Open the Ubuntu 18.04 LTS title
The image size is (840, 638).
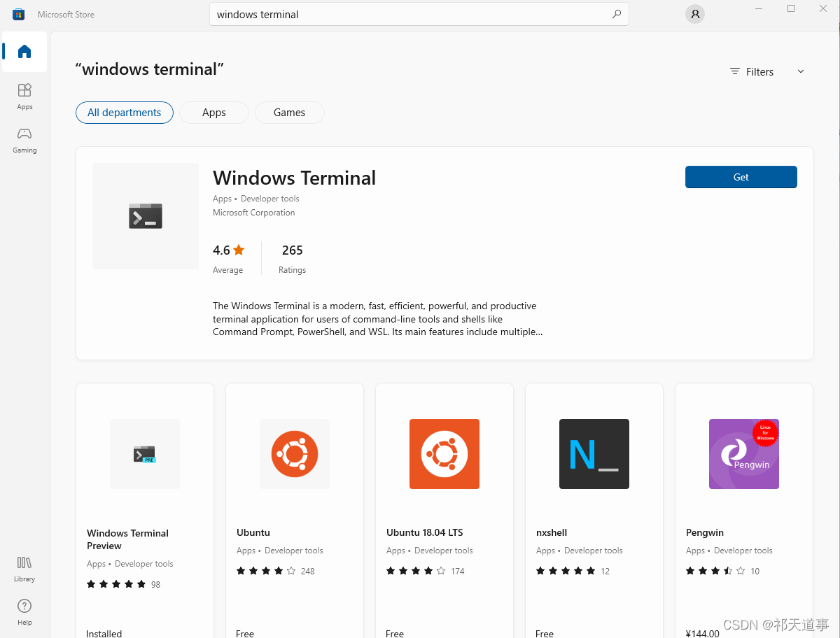point(425,532)
